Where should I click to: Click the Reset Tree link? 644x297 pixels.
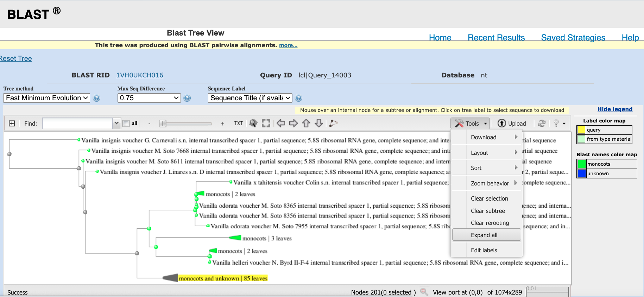click(x=16, y=58)
